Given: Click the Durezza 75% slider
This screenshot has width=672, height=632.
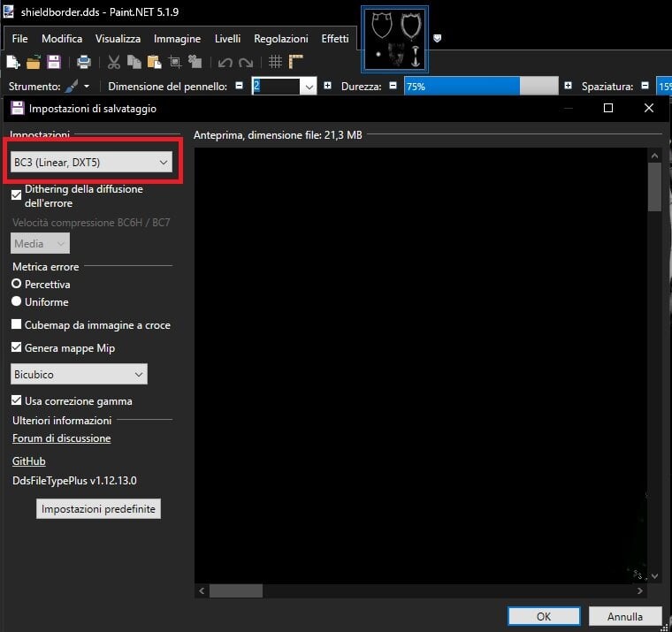Looking at the screenshot, I should coord(481,86).
